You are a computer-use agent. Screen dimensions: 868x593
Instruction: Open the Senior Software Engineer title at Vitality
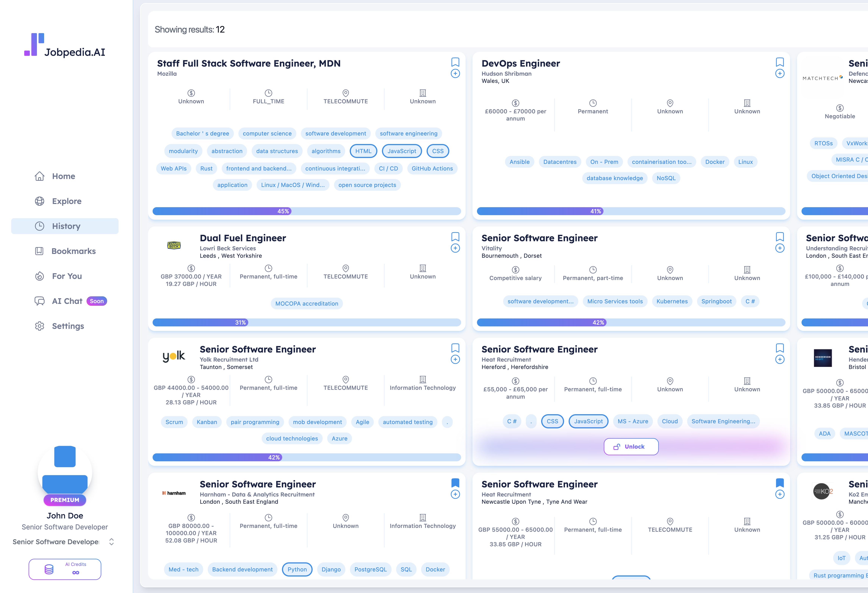(x=539, y=238)
